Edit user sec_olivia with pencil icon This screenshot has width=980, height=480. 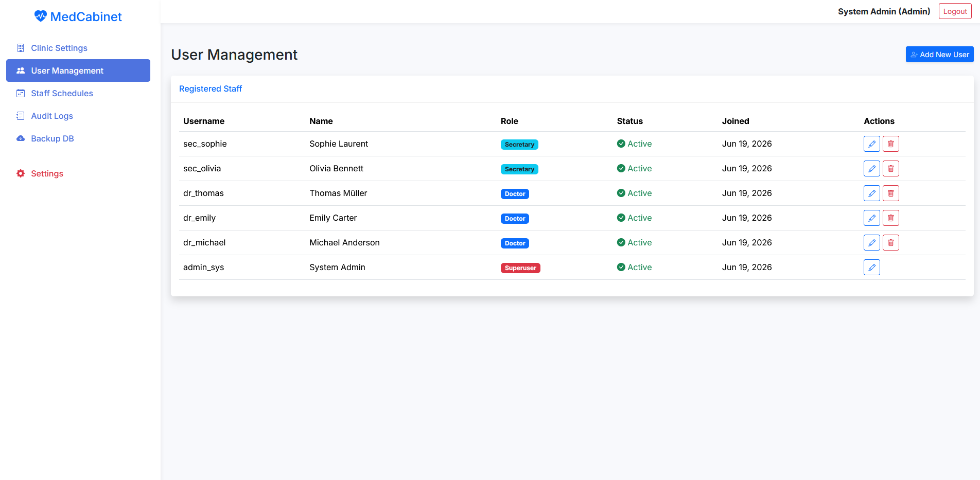[x=871, y=169]
